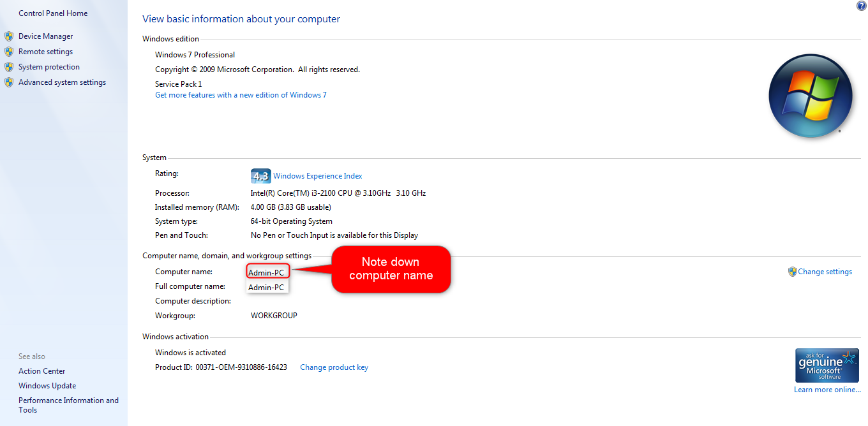Click the Windows 7 logo orb
Screen dimensions: 868x426
[x=811, y=97]
